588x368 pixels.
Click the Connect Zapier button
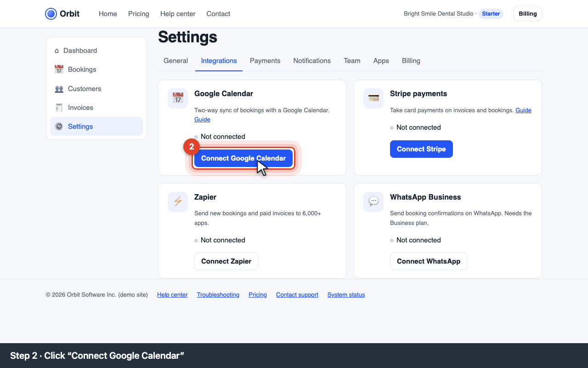226,261
